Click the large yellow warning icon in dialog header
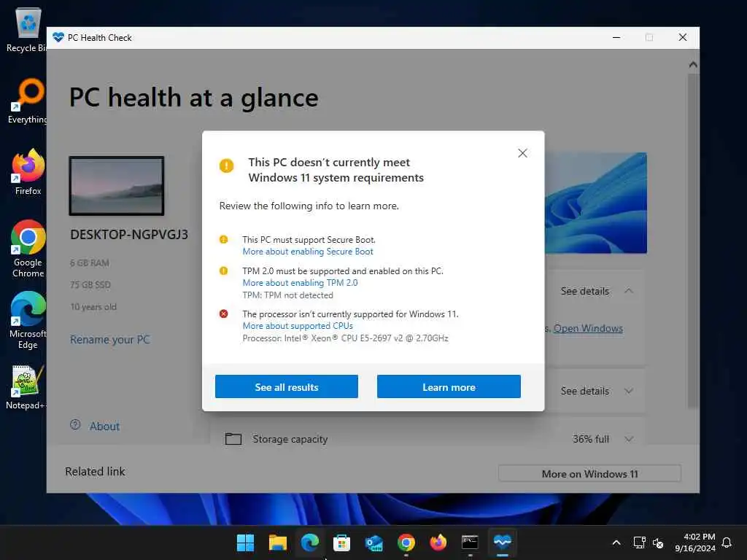The height and width of the screenshot is (560, 747). click(x=226, y=166)
